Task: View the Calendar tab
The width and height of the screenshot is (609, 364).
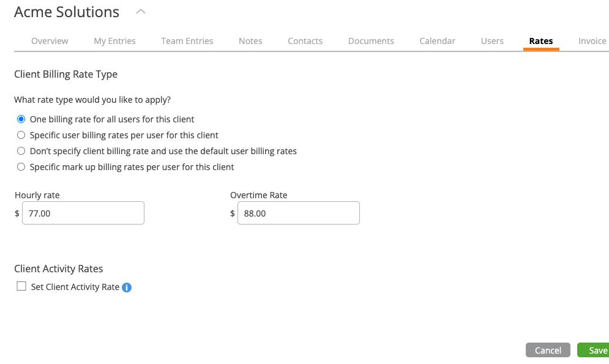Action: 438,41
